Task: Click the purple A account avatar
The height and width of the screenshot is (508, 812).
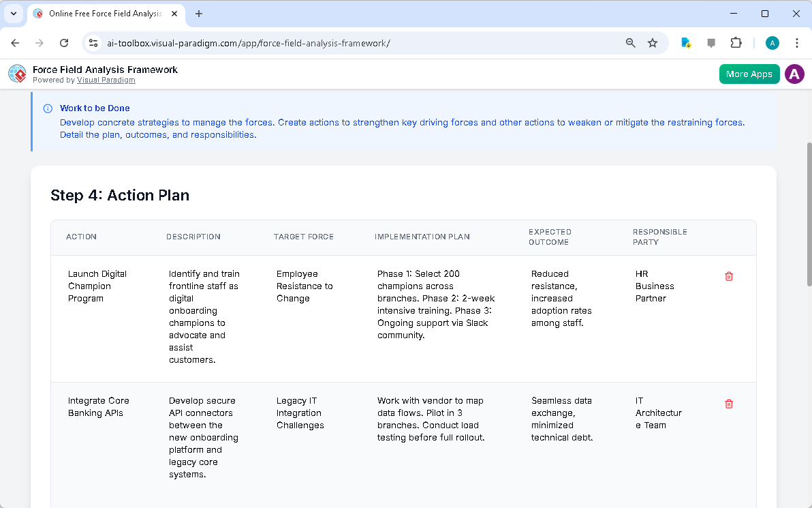Action: coord(794,74)
